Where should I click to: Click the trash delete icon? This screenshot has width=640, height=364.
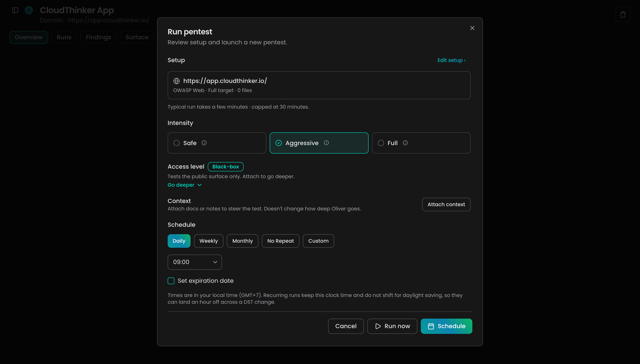click(623, 14)
